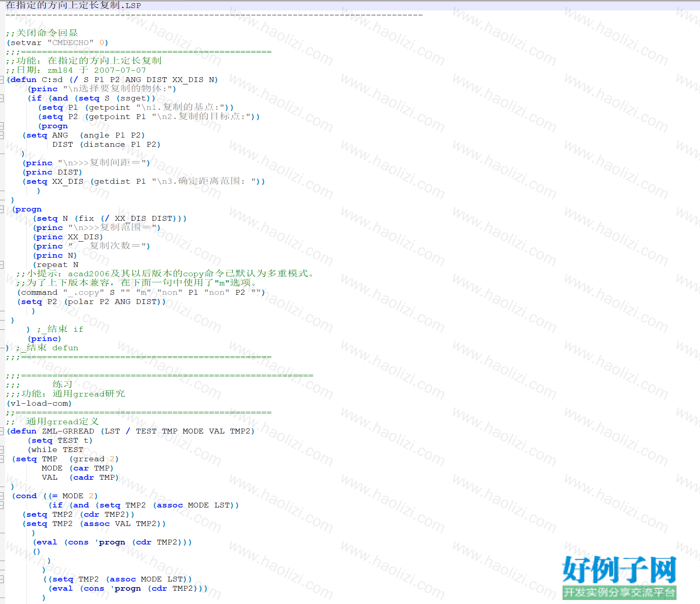
Task: Click the "(repeat N" line text
Action: tap(55, 265)
